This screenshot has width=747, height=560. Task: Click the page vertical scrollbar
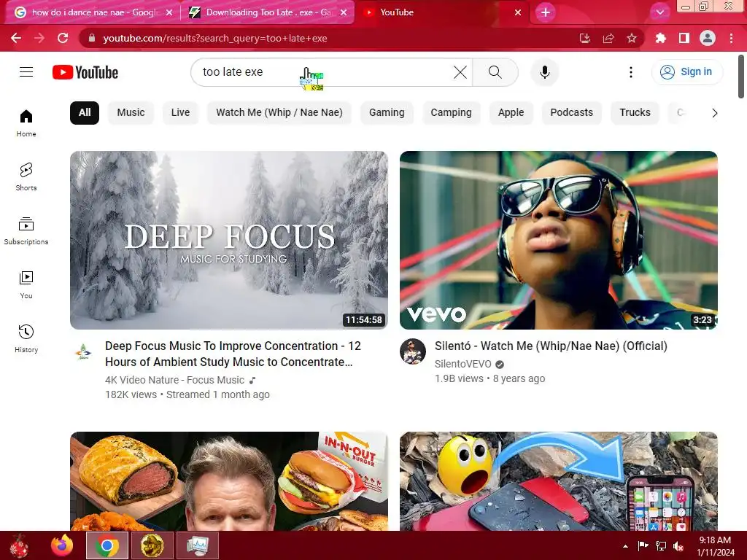coord(741,76)
